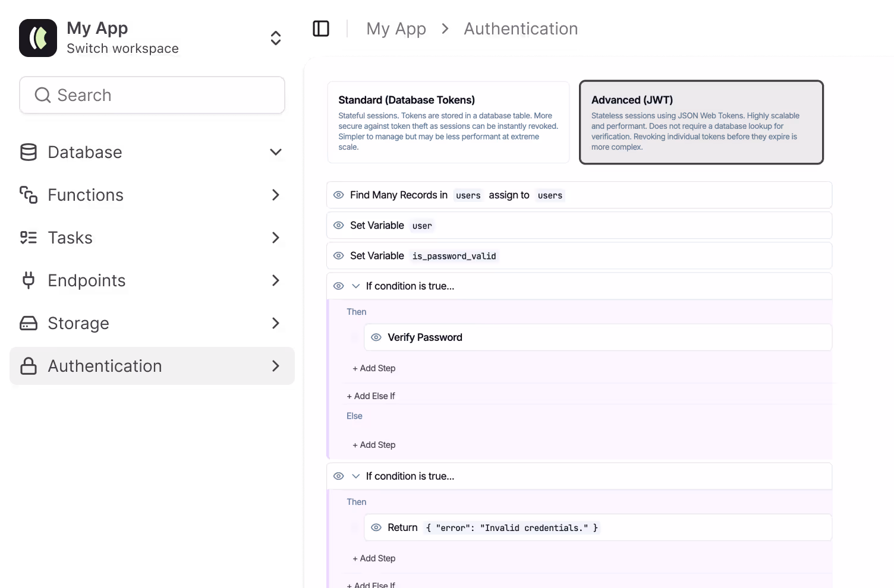This screenshot has width=894, height=588.
Task: Collapse the Database section chevron
Action: pos(276,152)
